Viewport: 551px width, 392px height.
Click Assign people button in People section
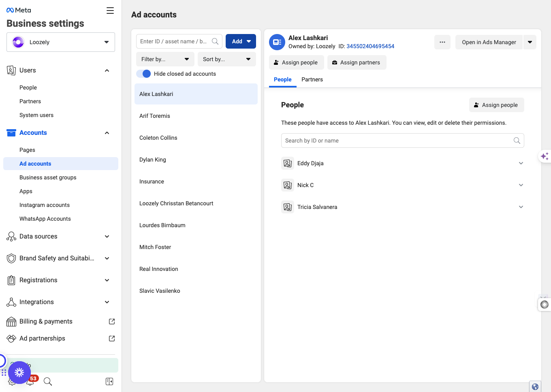click(x=497, y=105)
